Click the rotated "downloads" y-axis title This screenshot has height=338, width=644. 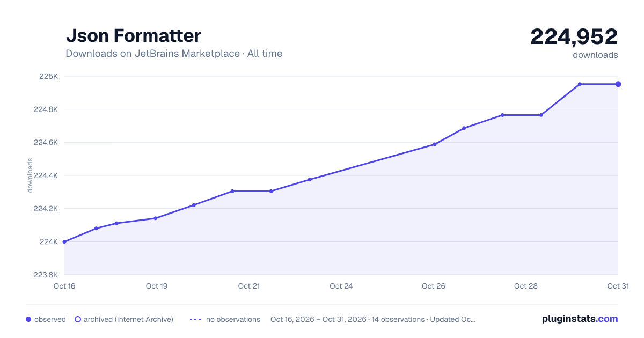pyautogui.click(x=30, y=175)
